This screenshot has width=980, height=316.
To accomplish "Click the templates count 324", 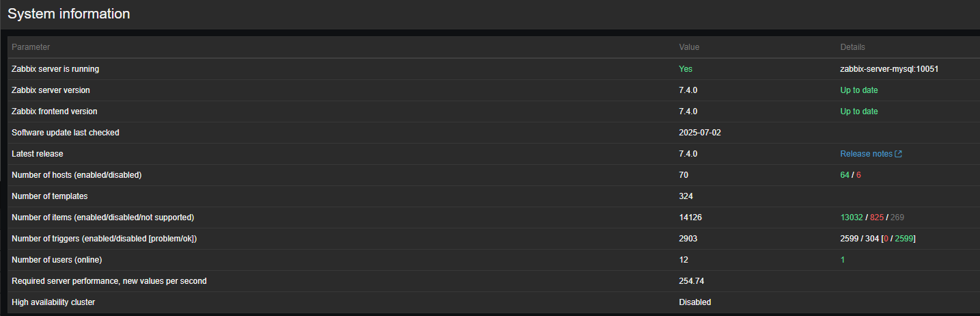I will pos(686,196).
